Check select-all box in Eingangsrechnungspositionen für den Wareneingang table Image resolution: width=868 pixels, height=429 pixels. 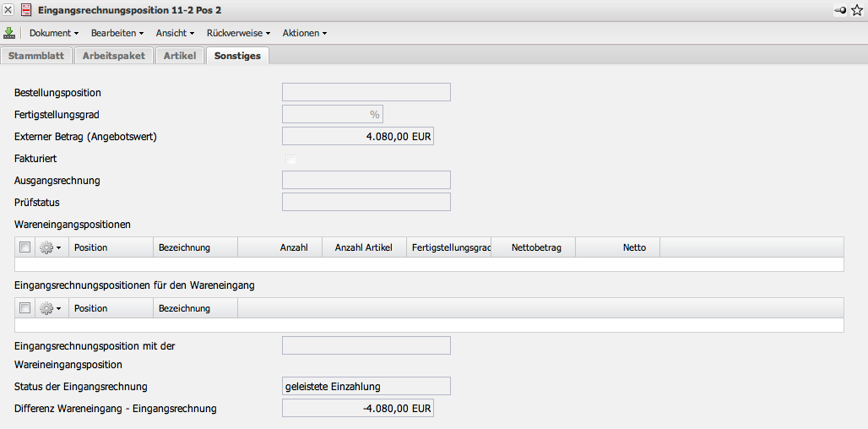pos(24,308)
